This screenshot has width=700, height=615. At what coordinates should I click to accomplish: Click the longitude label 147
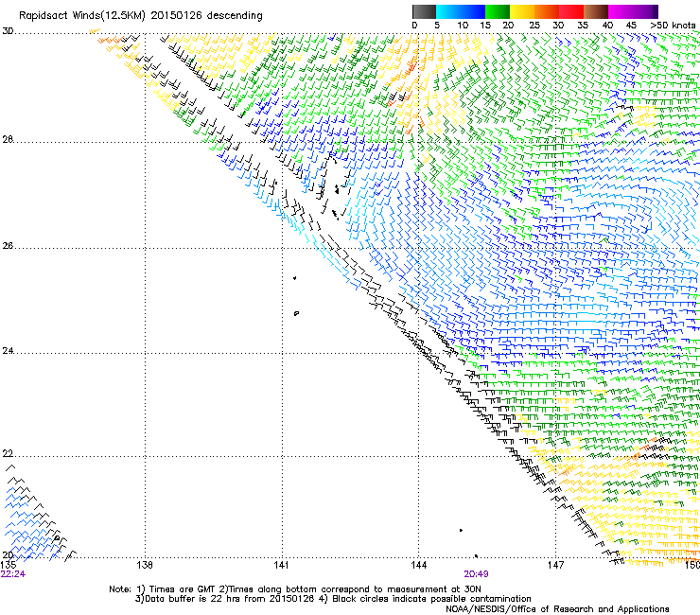[556, 565]
